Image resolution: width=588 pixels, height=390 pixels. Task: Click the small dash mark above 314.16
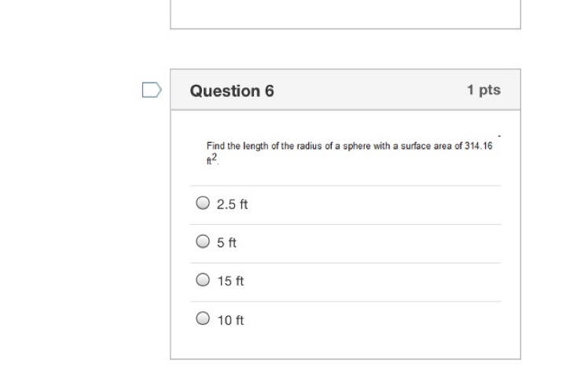(x=499, y=136)
